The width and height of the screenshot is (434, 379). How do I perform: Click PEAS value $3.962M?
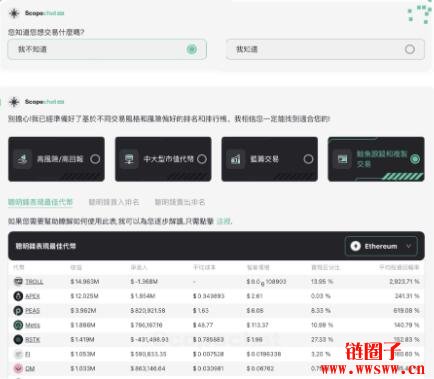coord(83,311)
